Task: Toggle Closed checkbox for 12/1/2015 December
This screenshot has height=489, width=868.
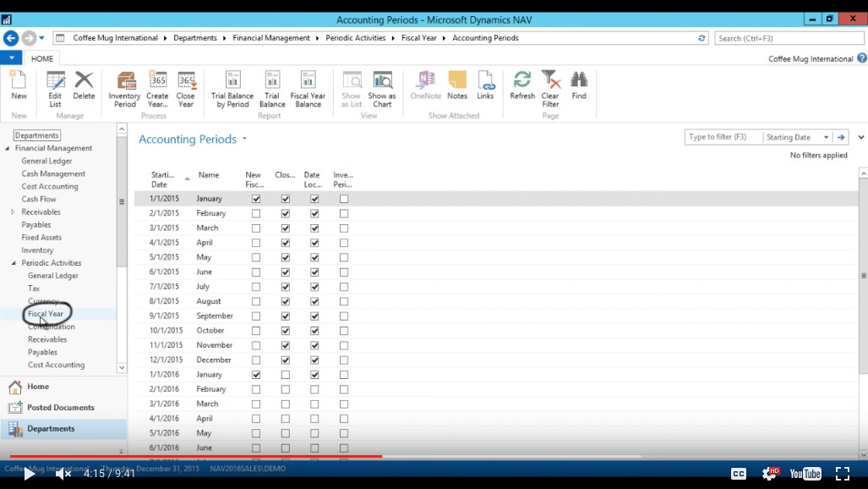Action: click(285, 360)
